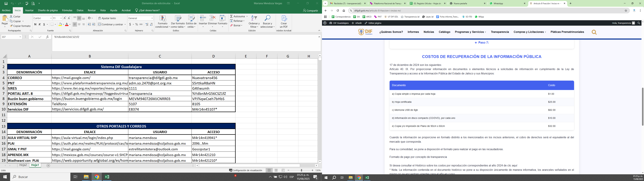
Task: Open the Leyes Jal bookmark
Action: pyautogui.click(x=428, y=17)
